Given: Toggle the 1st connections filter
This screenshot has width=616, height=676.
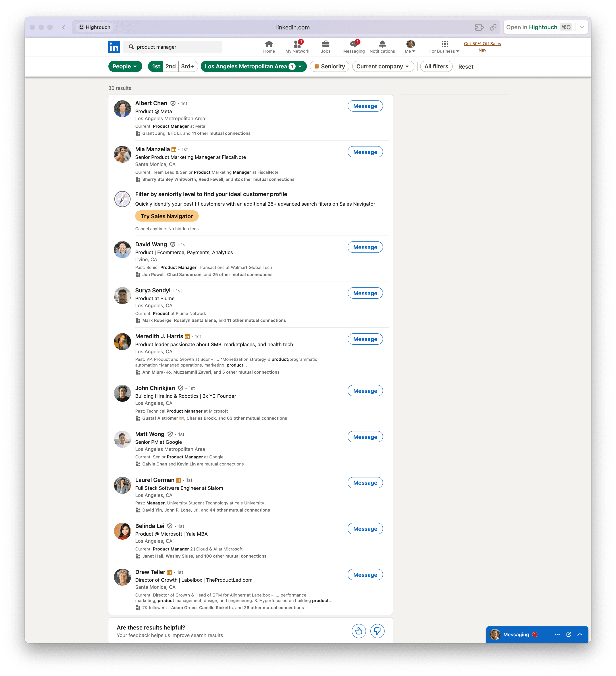Looking at the screenshot, I should coord(156,66).
